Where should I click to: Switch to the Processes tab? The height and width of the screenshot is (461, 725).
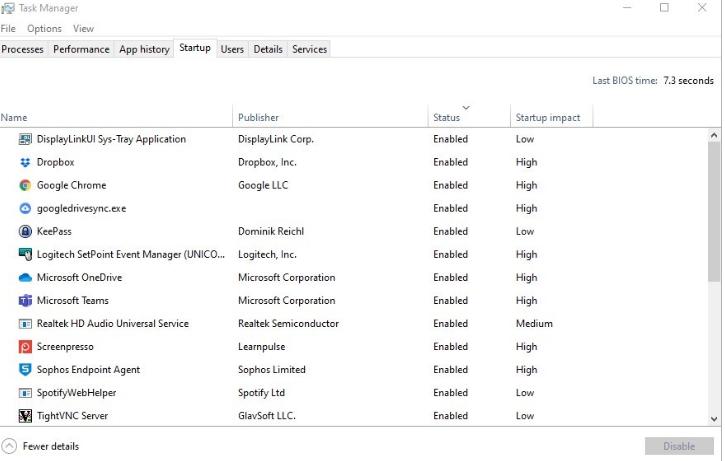[22, 49]
